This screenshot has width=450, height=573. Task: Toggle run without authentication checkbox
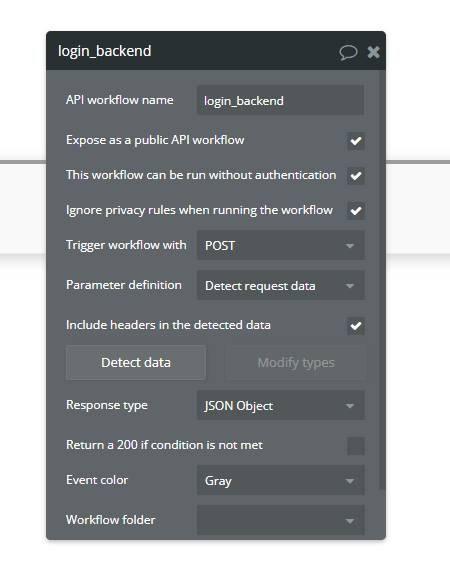(x=356, y=176)
